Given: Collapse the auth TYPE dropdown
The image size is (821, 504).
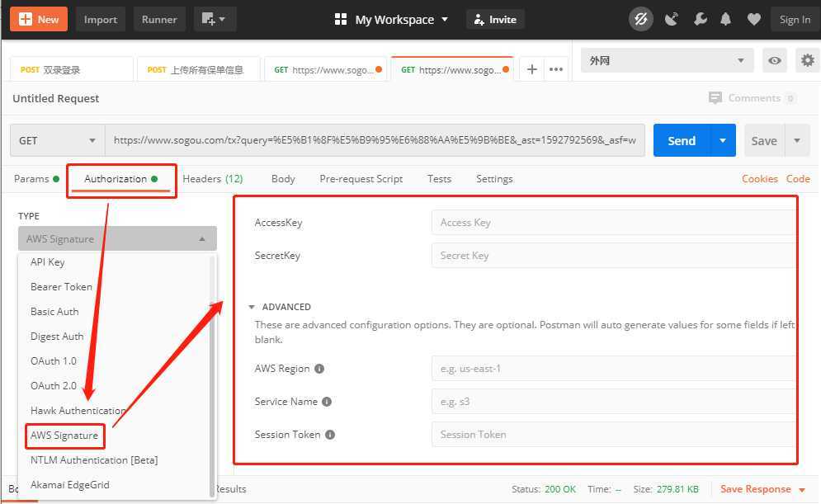Looking at the screenshot, I should tap(117, 238).
